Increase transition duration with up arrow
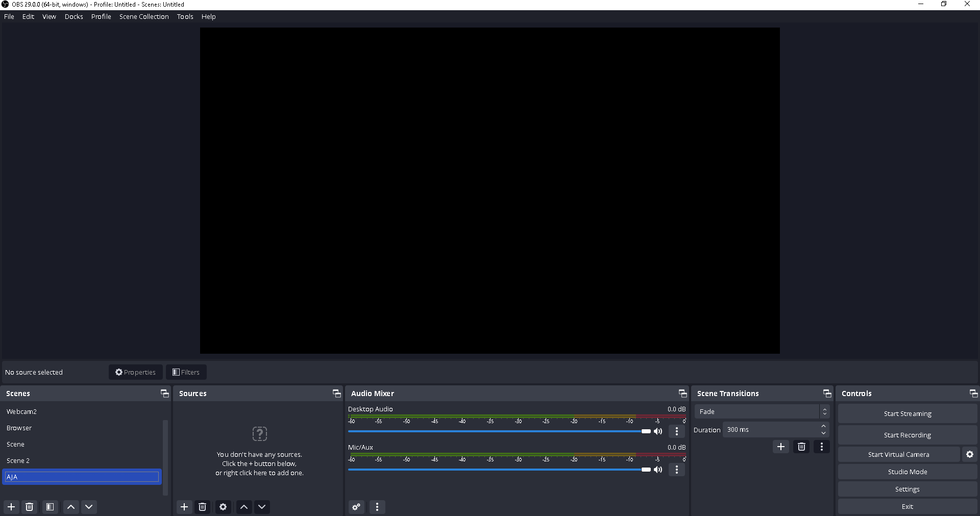This screenshot has width=980, height=516. [823, 426]
